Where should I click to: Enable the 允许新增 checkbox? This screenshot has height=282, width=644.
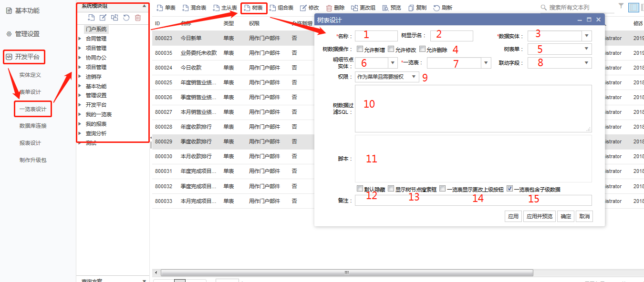click(x=360, y=49)
